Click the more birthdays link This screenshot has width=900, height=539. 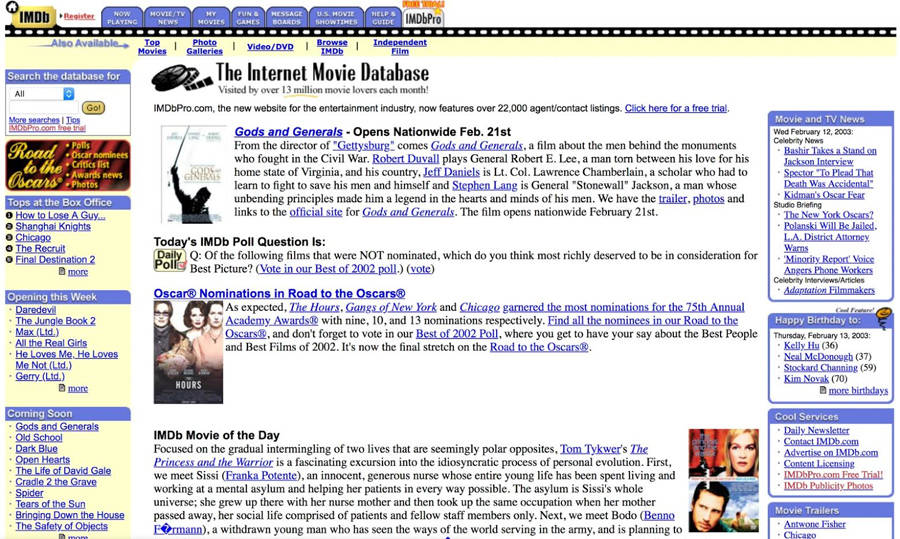[x=858, y=390]
